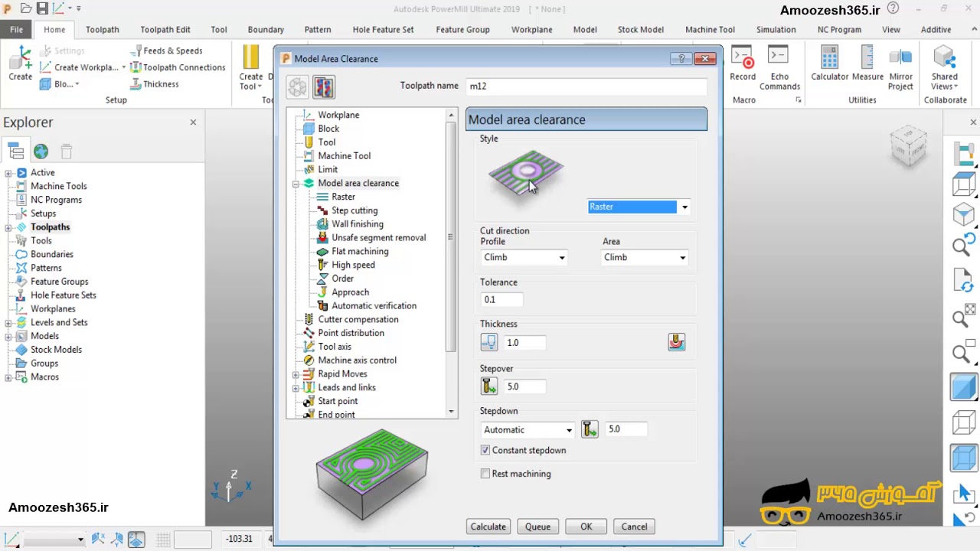This screenshot has height=551, width=980.
Task: Click the Cancel button
Action: [634, 527]
